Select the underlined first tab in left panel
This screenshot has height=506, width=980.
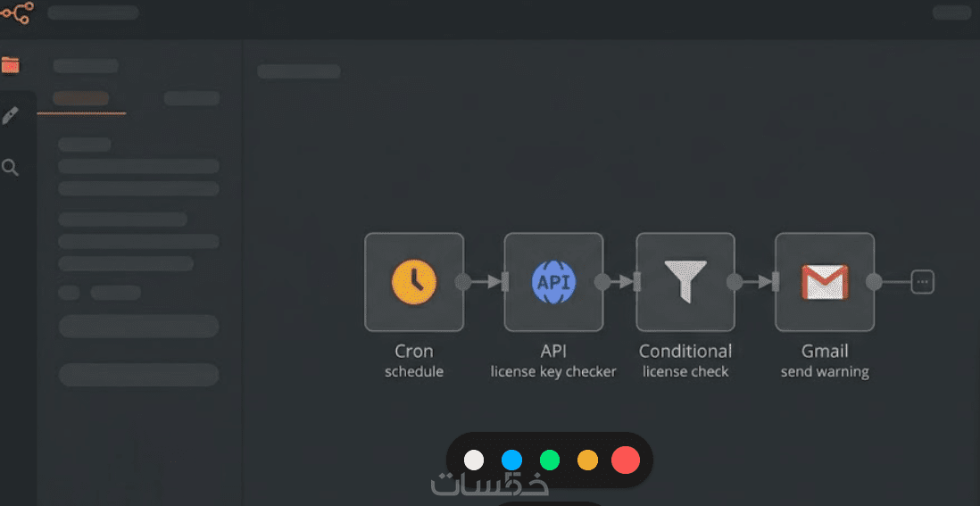point(80,98)
